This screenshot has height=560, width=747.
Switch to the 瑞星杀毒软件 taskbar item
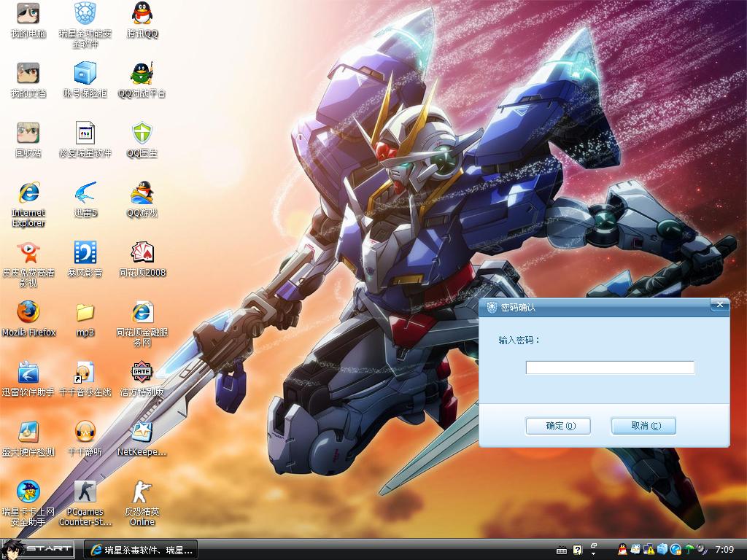(x=142, y=550)
